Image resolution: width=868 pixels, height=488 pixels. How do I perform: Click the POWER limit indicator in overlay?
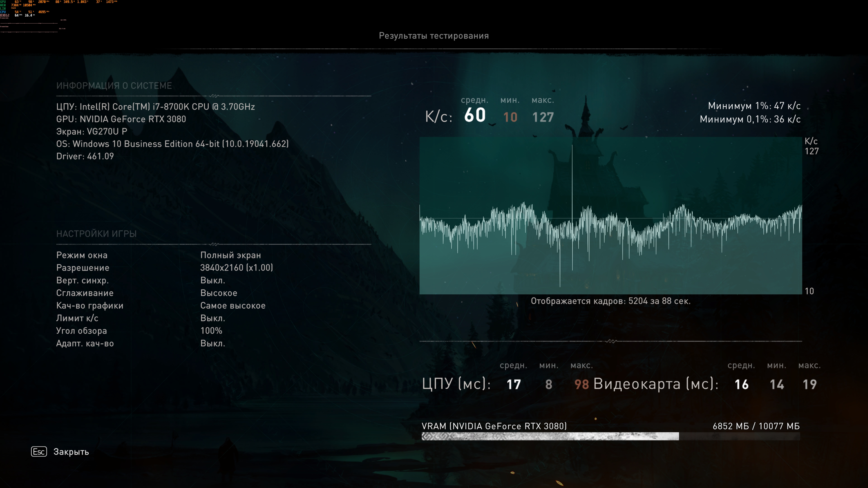coord(14,8)
